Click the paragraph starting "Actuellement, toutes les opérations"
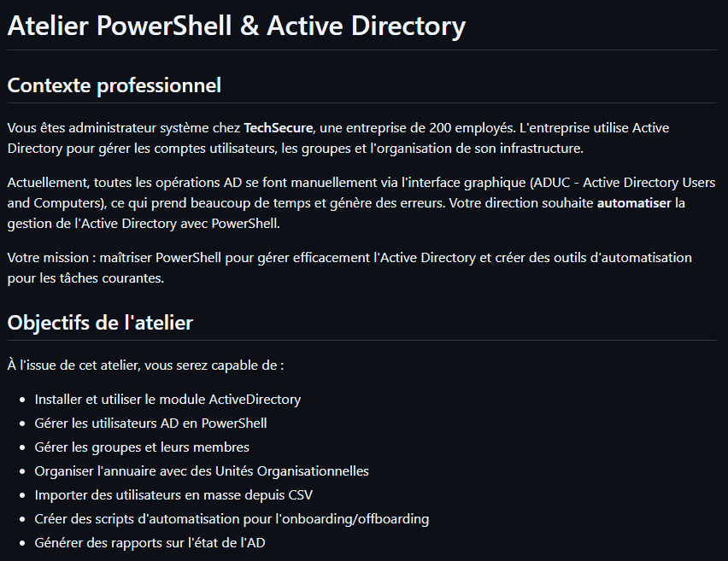 pyautogui.click(x=361, y=203)
